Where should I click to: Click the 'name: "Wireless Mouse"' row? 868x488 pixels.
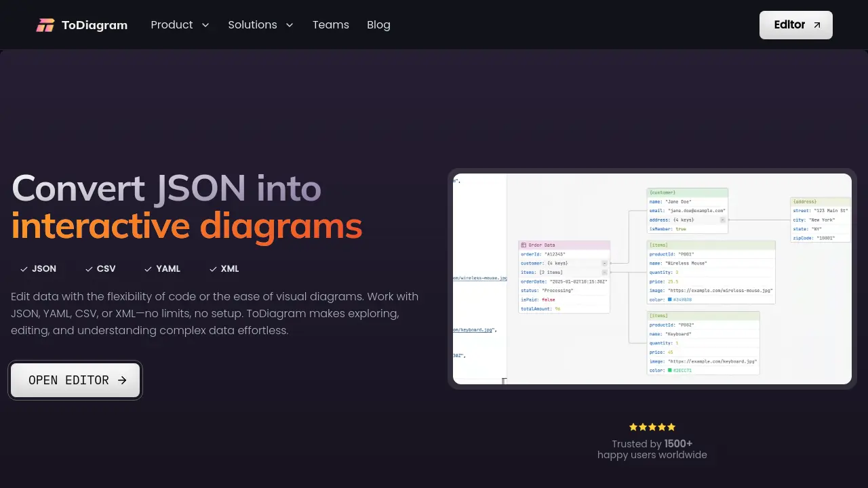pos(711,263)
